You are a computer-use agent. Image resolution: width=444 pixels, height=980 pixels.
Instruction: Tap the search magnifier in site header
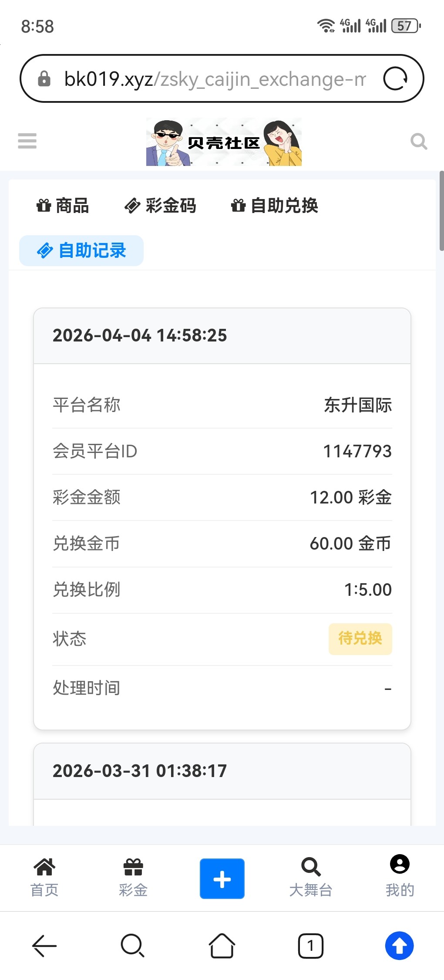419,141
